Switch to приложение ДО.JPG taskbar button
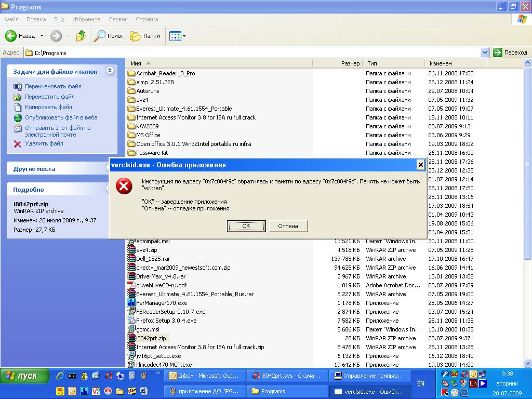This screenshot has width=532, height=399. pos(205,391)
